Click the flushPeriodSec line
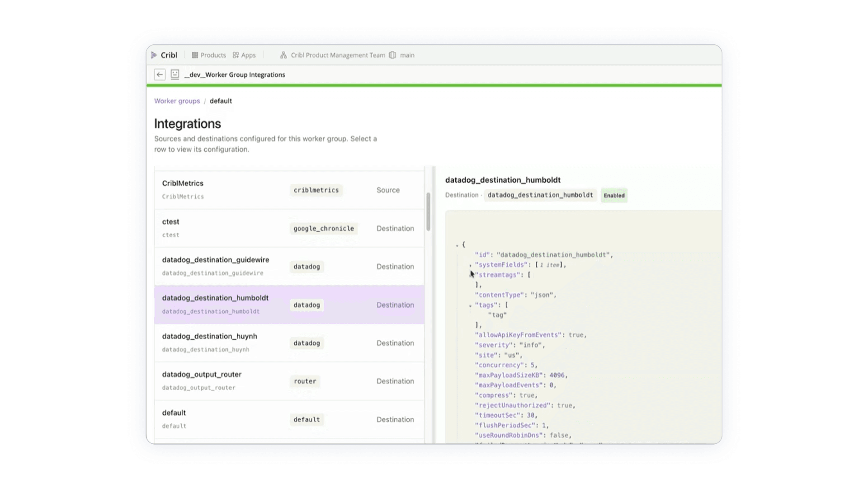The width and height of the screenshot is (868, 488). [x=512, y=425]
